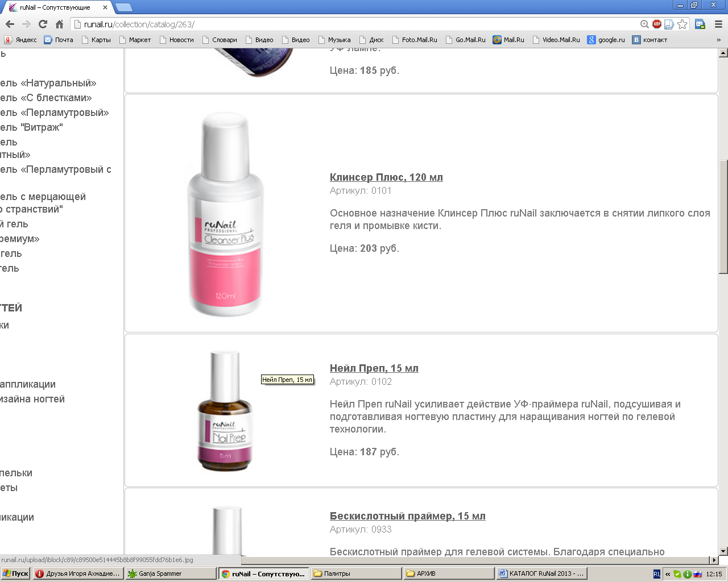Open the Бескислотный праймер, 15 мл link

click(x=408, y=516)
